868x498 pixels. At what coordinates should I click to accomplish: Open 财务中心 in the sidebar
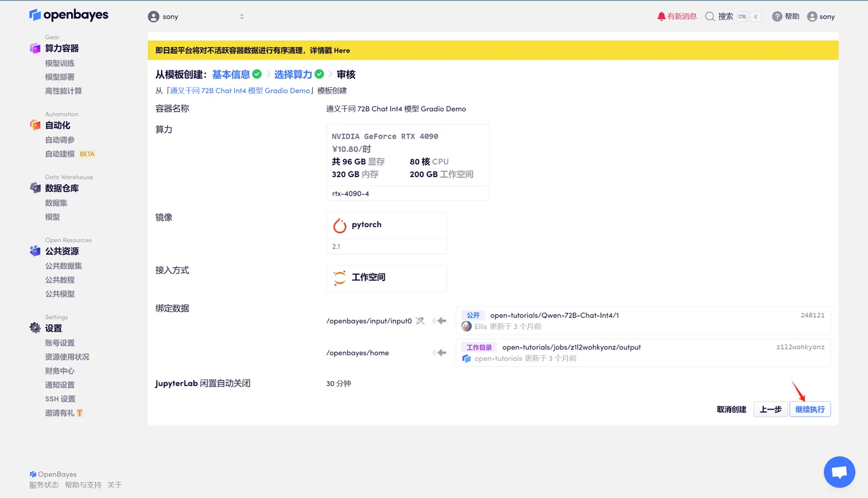click(60, 371)
